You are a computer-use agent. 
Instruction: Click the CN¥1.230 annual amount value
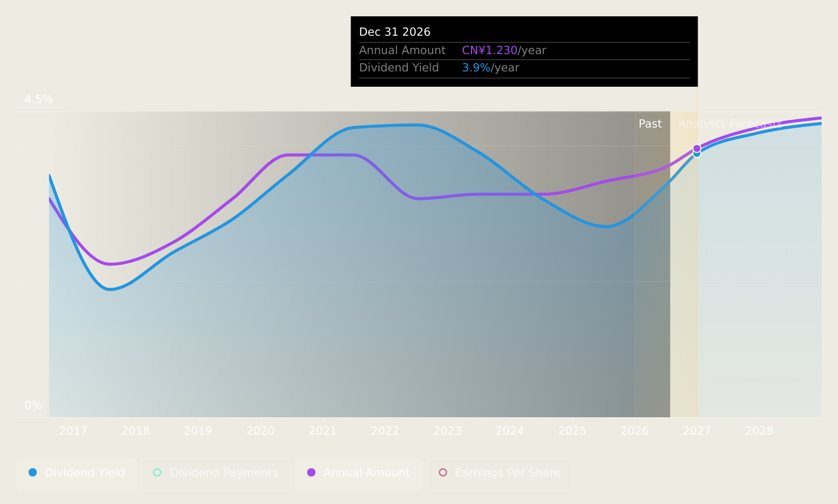pyautogui.click(x=490, y=51)
